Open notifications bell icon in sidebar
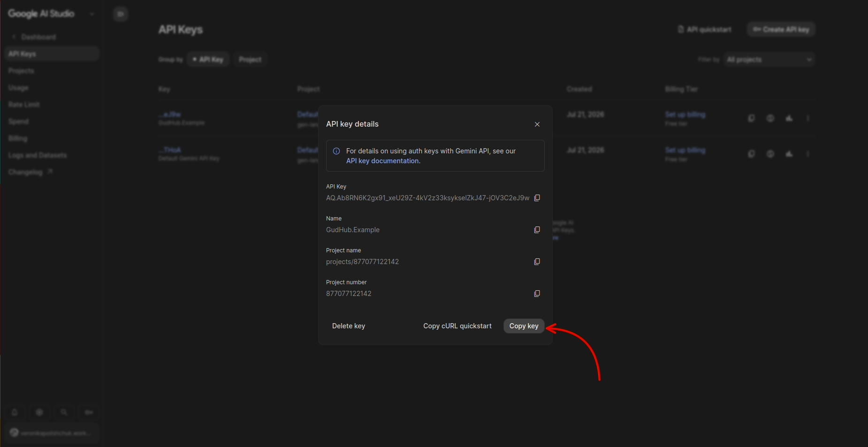Screen dimensions: 868x447 click(x=15, y=412)
